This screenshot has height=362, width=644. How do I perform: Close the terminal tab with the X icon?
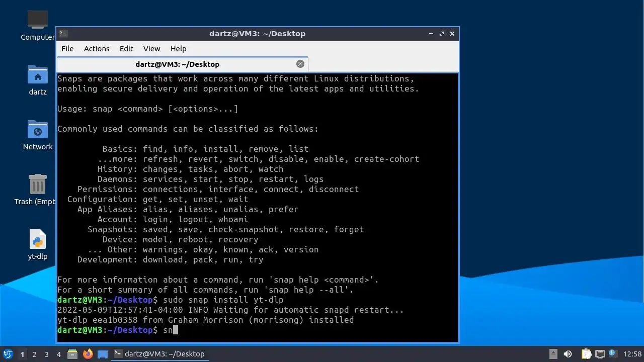click(x=300, y=64)
